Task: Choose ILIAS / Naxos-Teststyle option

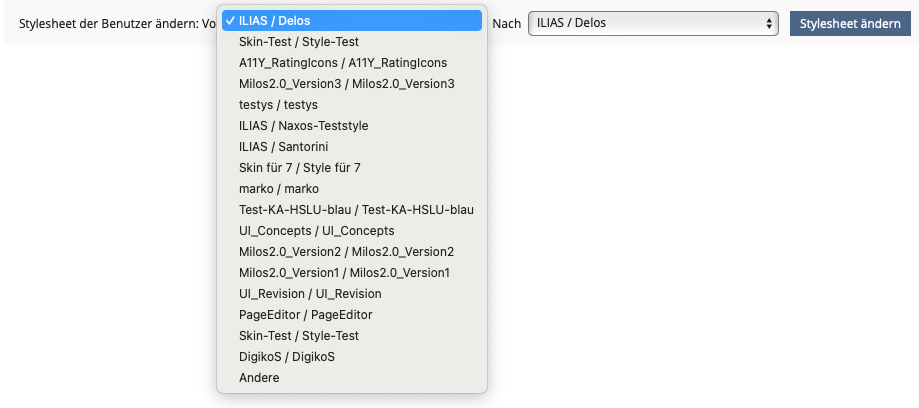Action: [x=303, y=126]
